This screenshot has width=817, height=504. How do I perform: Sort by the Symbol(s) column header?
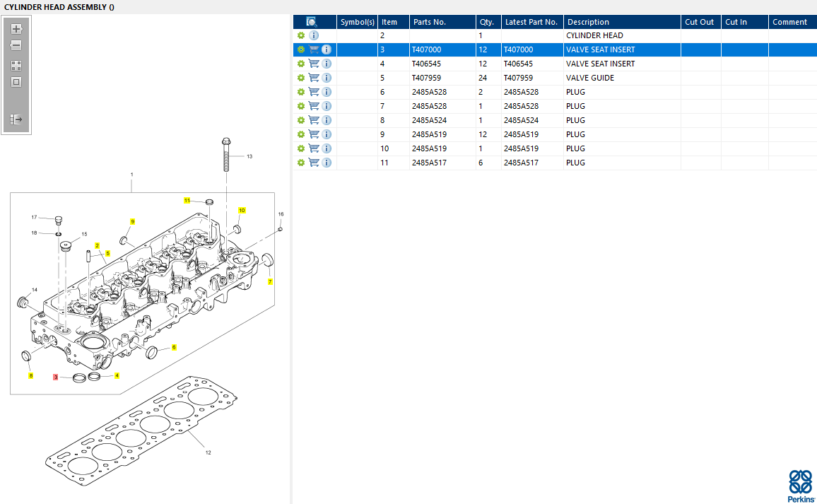(x=357, y=22)
